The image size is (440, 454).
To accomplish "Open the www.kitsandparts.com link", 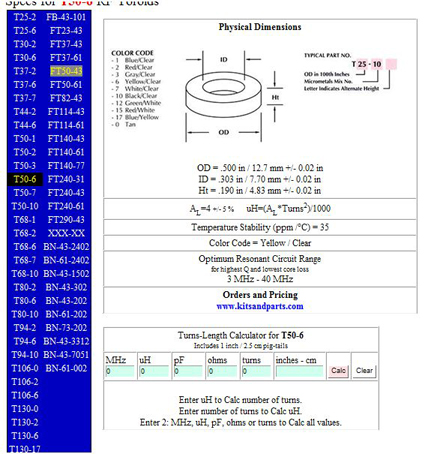I will pyautogui.click(x=260, y=306).
